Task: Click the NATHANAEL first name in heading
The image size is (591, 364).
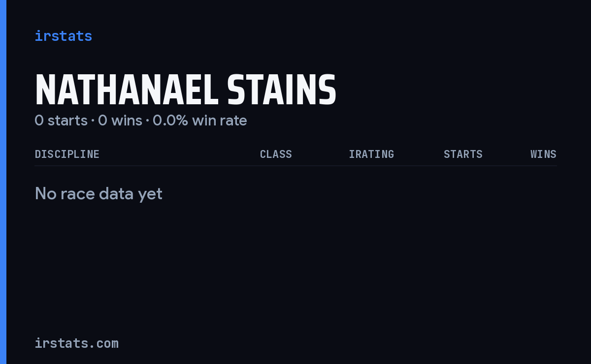Action: [127, 90]
